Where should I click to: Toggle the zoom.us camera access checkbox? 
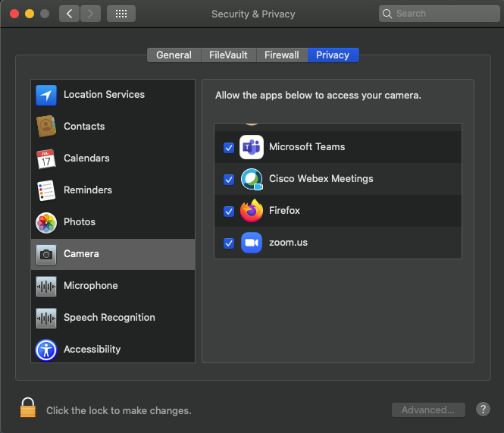coord(229,243)
